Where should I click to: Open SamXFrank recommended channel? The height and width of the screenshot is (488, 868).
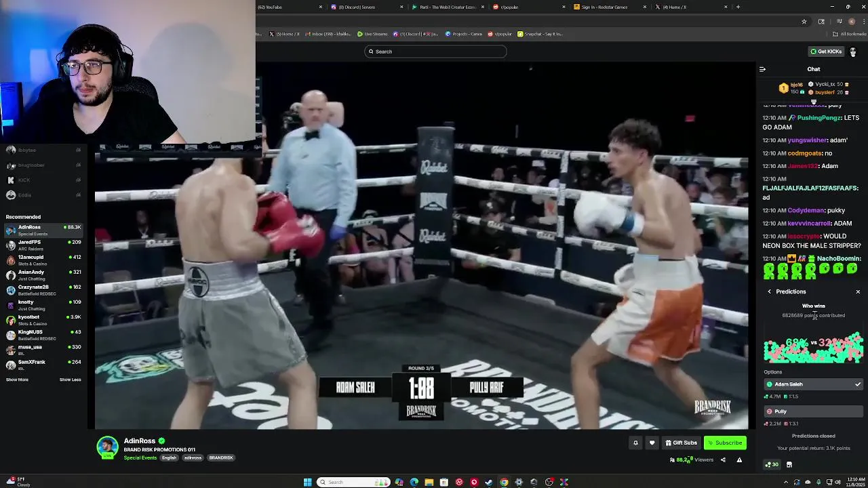point(43,365)
